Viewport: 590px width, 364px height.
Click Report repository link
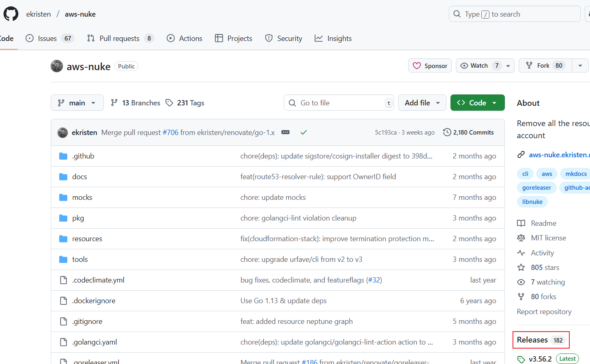point(544,312)
